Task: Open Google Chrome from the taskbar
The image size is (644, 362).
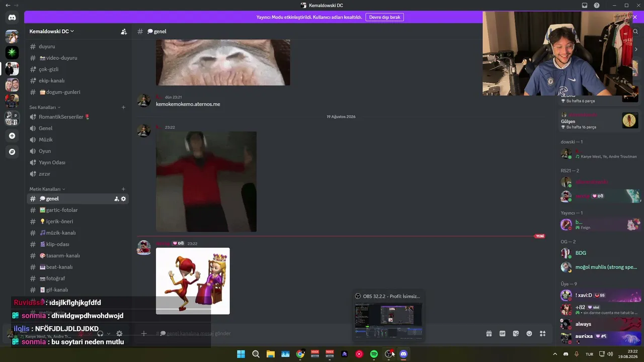Action: 300,354
